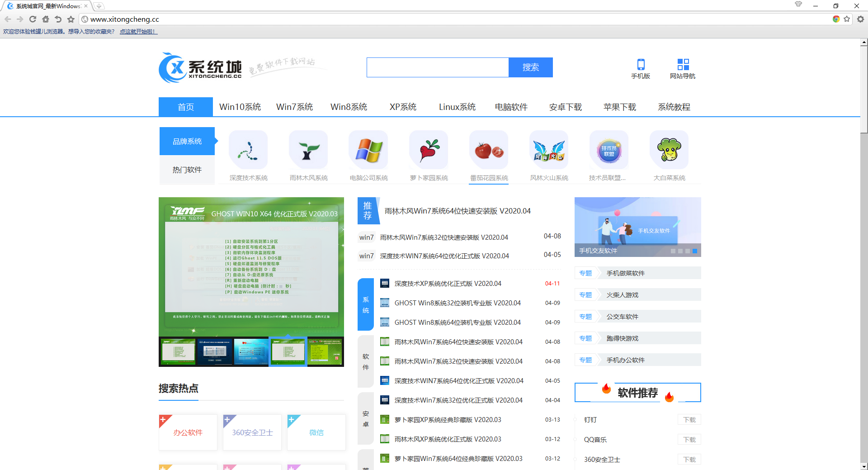Open 电脑软件 menu item
Screen dimensions: 868x470
coord(511,107)
